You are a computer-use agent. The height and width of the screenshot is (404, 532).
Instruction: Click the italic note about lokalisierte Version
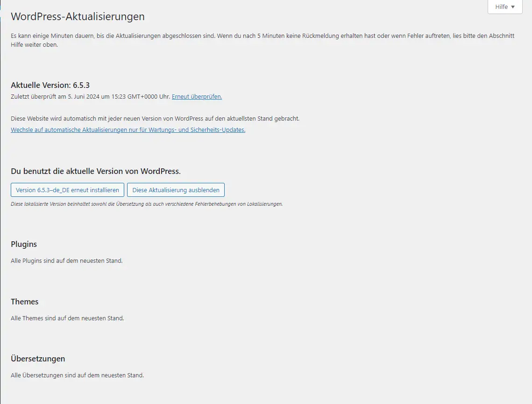147,204
